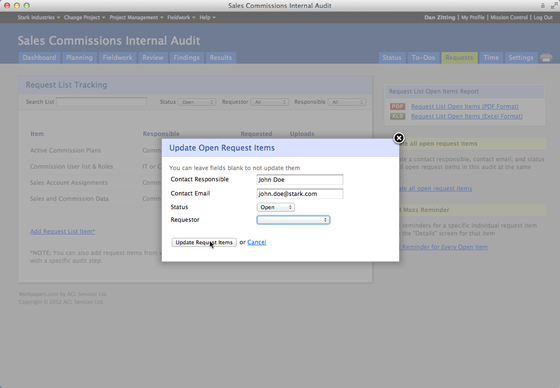Click the printer icon beside Settings tab
Image resolution: width=560 pixels, height=388 pixels.
pyautogui.click(x=546, y=58)
